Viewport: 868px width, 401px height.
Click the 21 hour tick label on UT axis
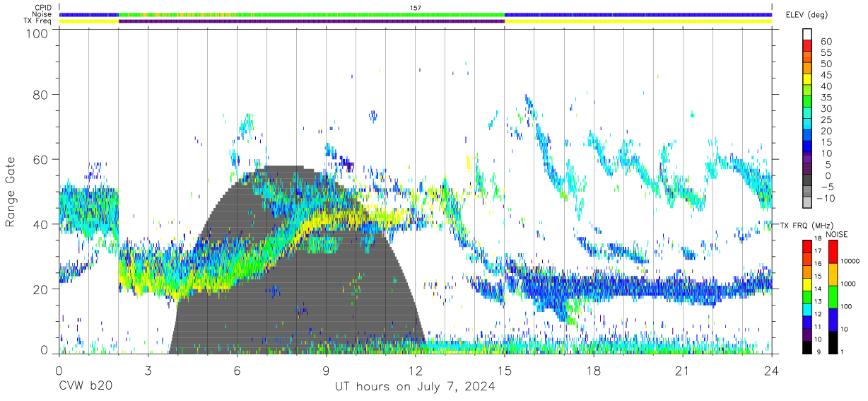[682, 370]
